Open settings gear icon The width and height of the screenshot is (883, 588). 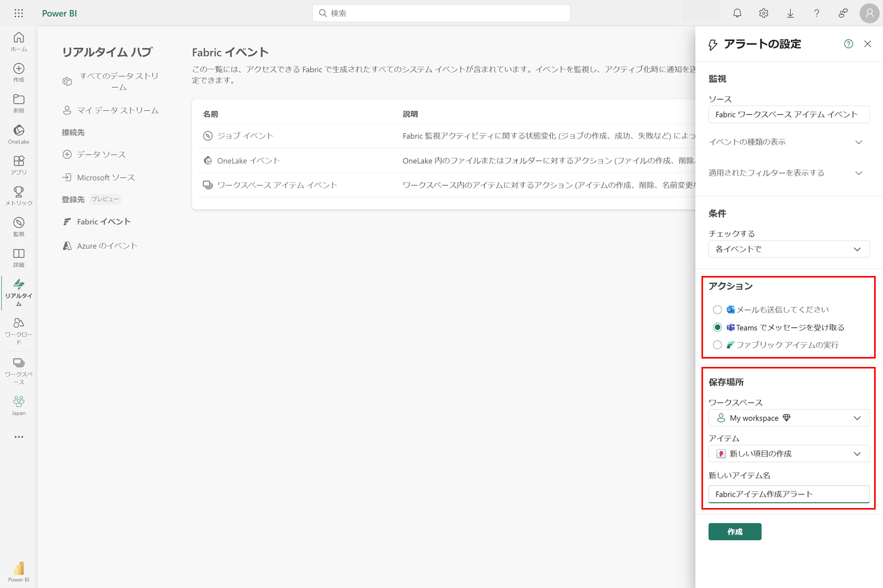(764, 13)
